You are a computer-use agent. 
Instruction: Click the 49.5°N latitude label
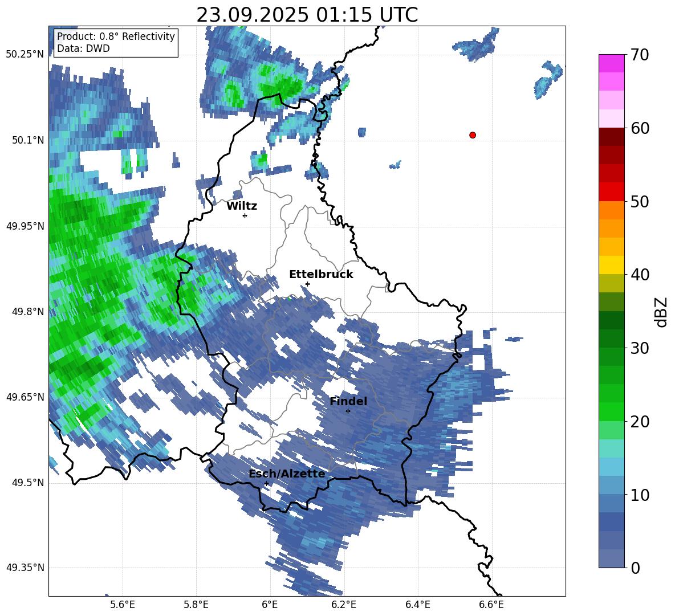(28, 483)
